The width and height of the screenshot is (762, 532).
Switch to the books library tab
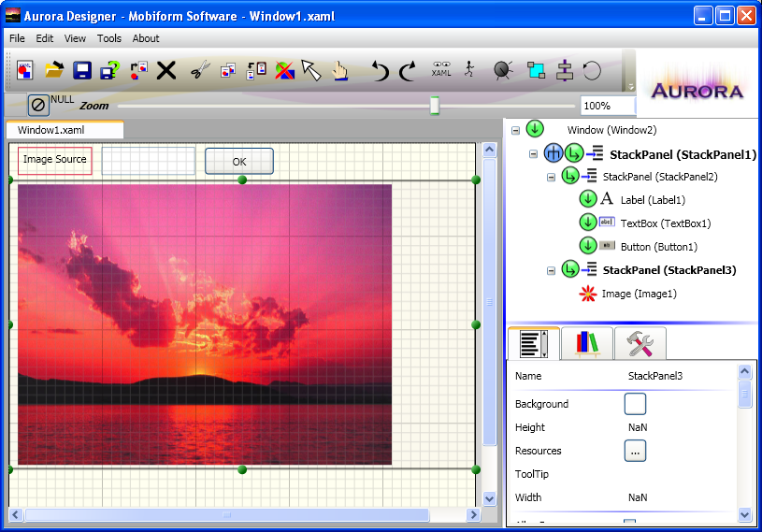coord(587,343)
